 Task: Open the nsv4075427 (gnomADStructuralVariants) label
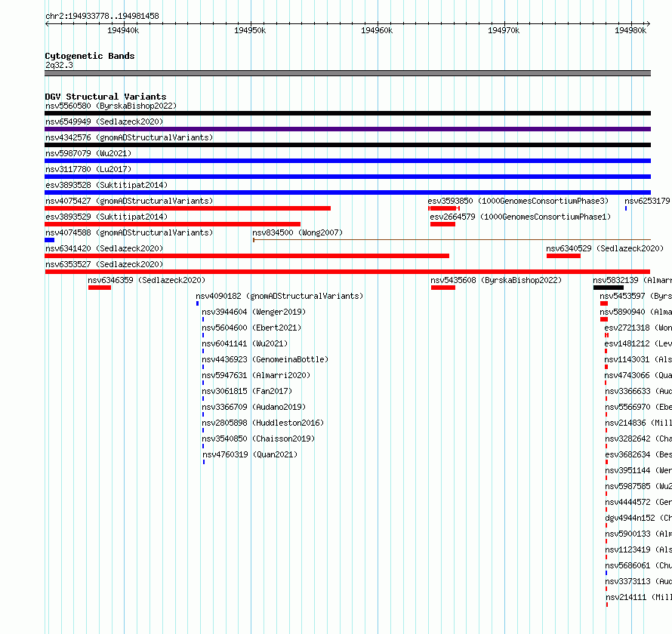pos(129,201)
